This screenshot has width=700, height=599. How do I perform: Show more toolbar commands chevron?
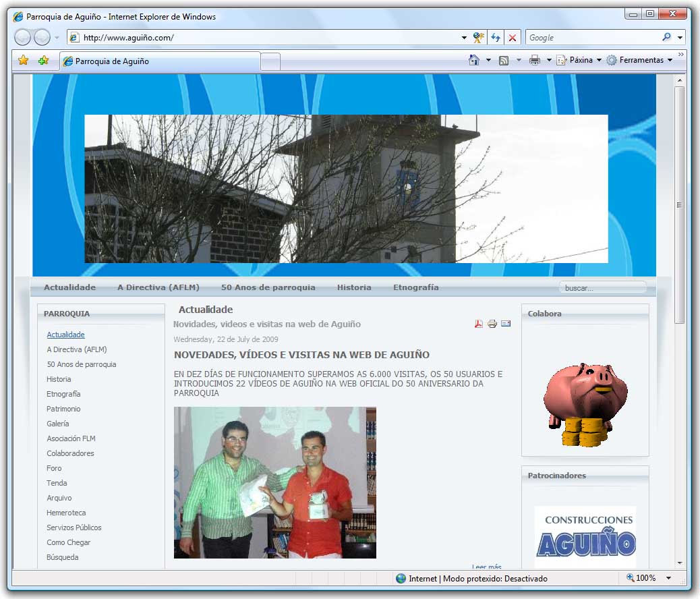(681, 54)
